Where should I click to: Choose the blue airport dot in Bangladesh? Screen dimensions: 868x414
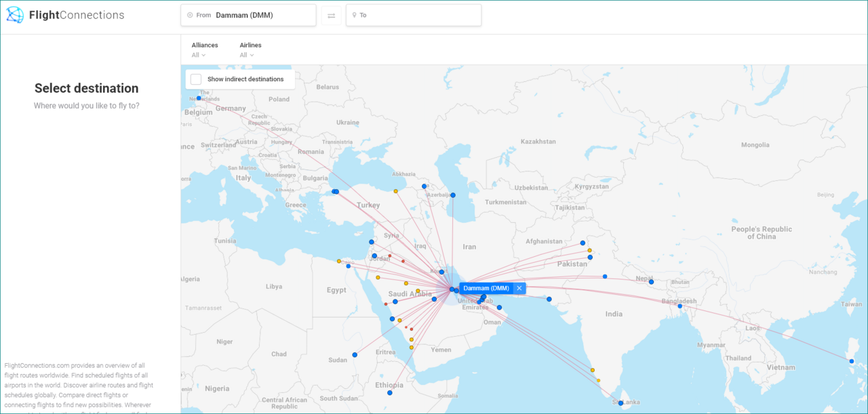pyautogui.click(x=679, y=306)
